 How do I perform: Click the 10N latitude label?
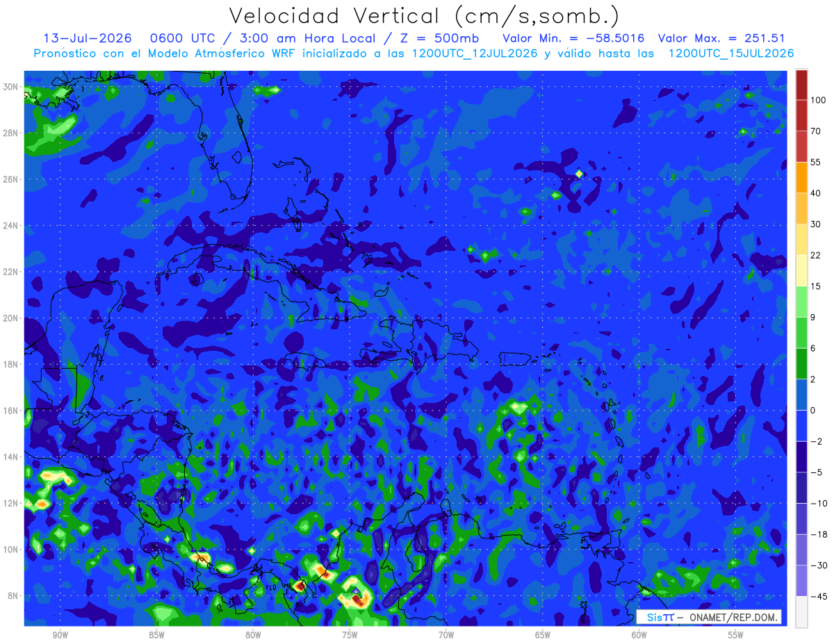pyautogui.click(x=11, y=550)
